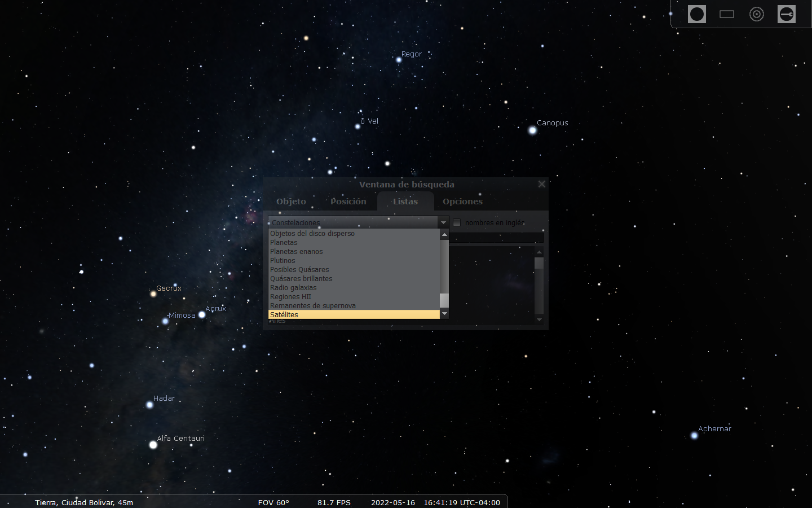Screen dimensions: 812x508
Task: Pick Posibles Quásares from the list
Action: [354, 270]
